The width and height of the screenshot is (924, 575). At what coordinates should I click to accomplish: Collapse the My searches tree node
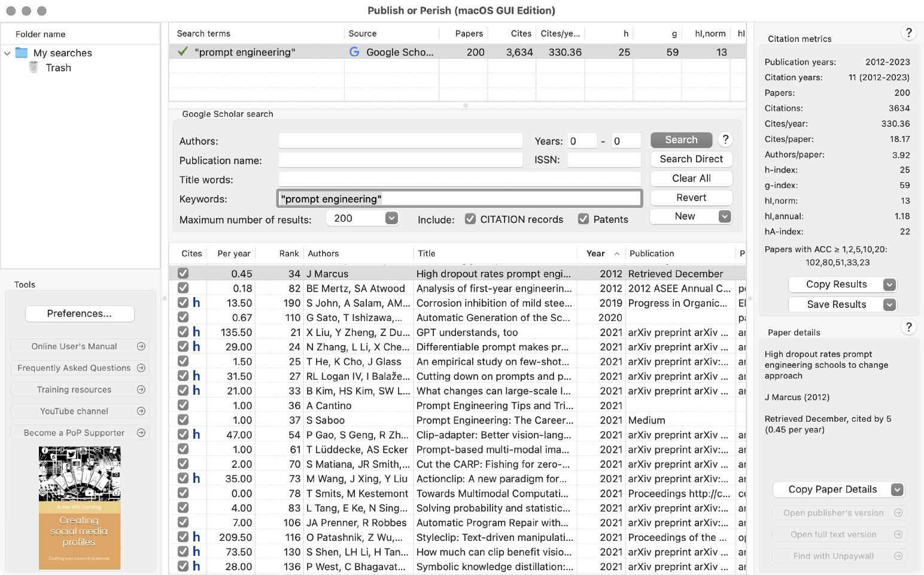pos(7,53)
